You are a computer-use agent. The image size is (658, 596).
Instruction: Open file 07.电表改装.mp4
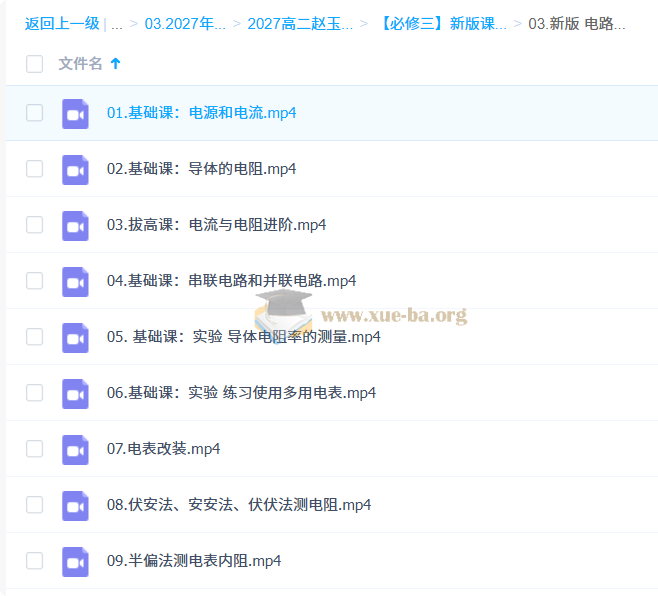[164, 449]
